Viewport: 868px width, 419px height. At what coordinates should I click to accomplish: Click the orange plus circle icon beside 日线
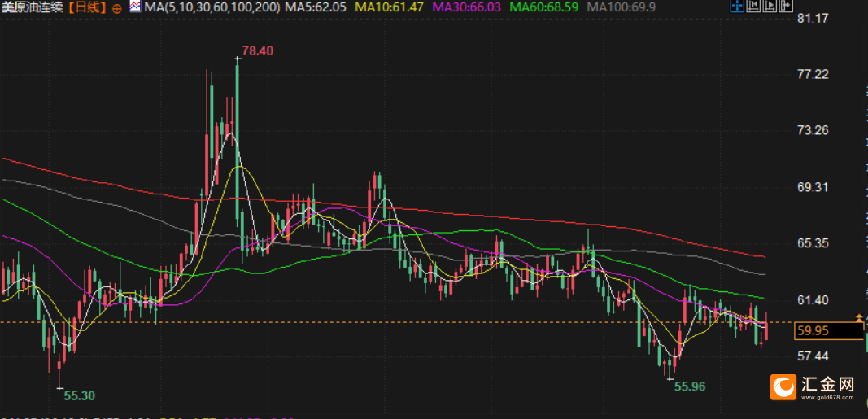pyautogui.click(x=117, y=8)
